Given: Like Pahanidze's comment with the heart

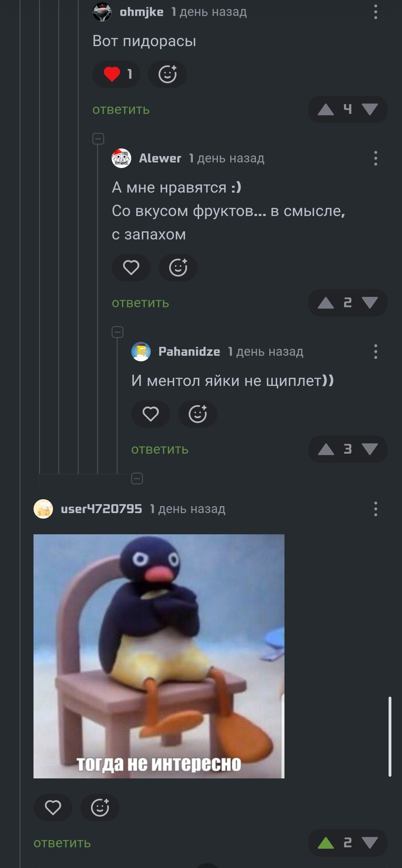Looking at the screenshot, I should 150,414.
